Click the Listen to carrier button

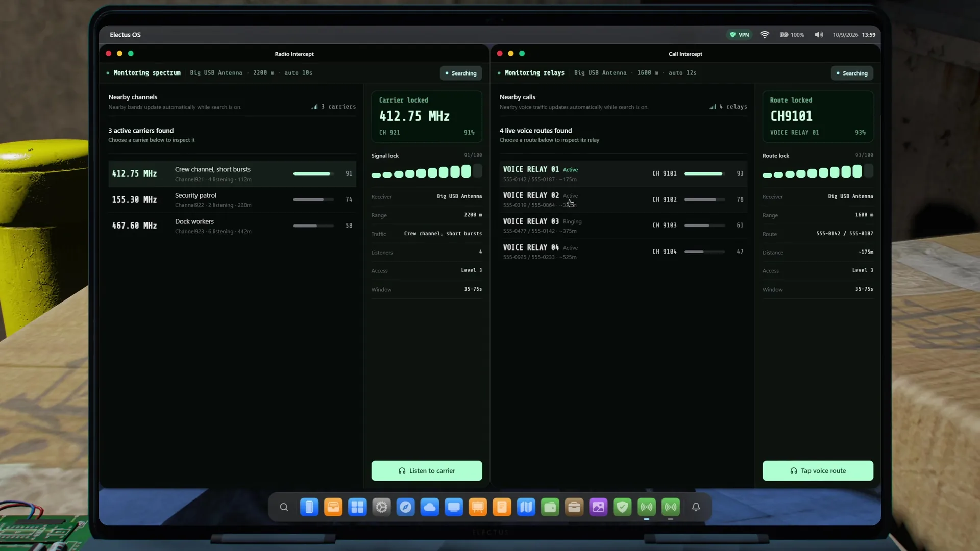427,470
